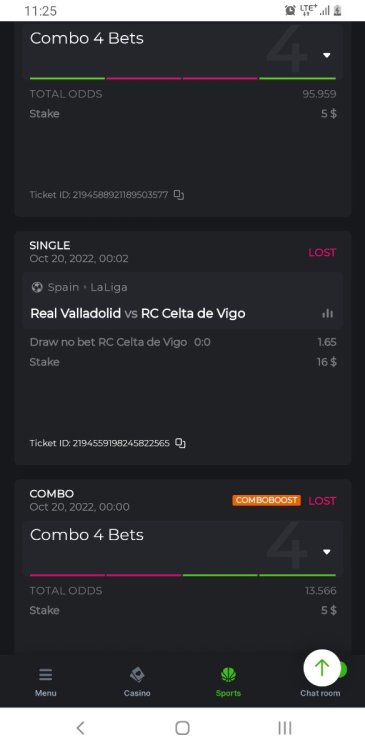Open the Android recent apps button
Screen dimensions: 365x750
(285, 728)
